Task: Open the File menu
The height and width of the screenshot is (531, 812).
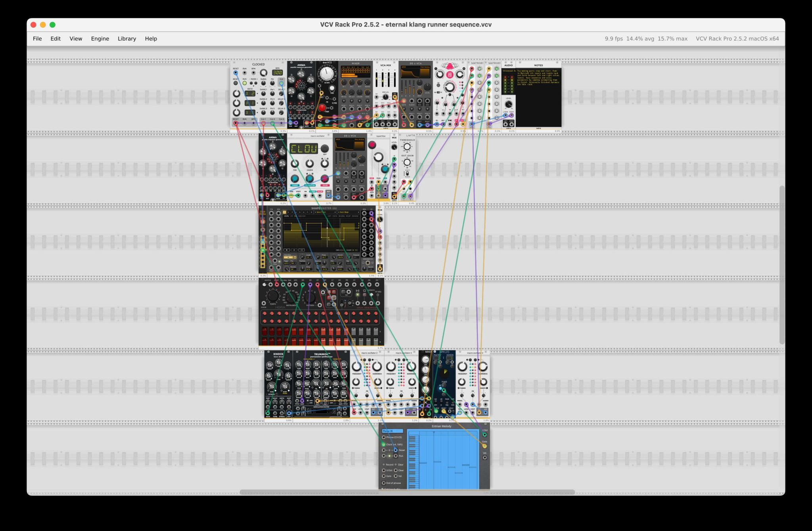Action: click(x=37, y=38)
